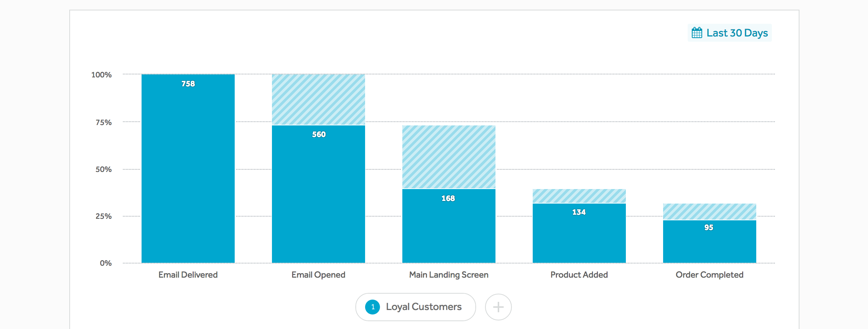
Task: Click the calendar icon beside Last 30 Days
Action: click(x=697, y=33)
